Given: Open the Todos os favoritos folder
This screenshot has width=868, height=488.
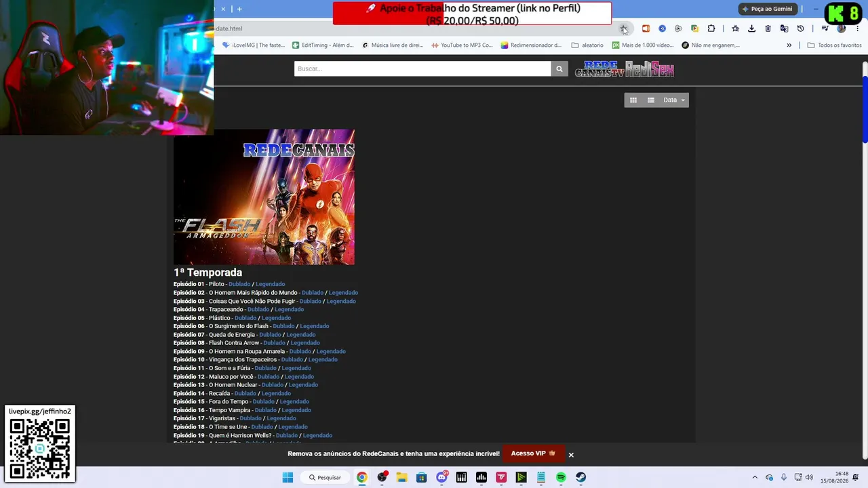Looking at the screenshot, I should point(834,45).
